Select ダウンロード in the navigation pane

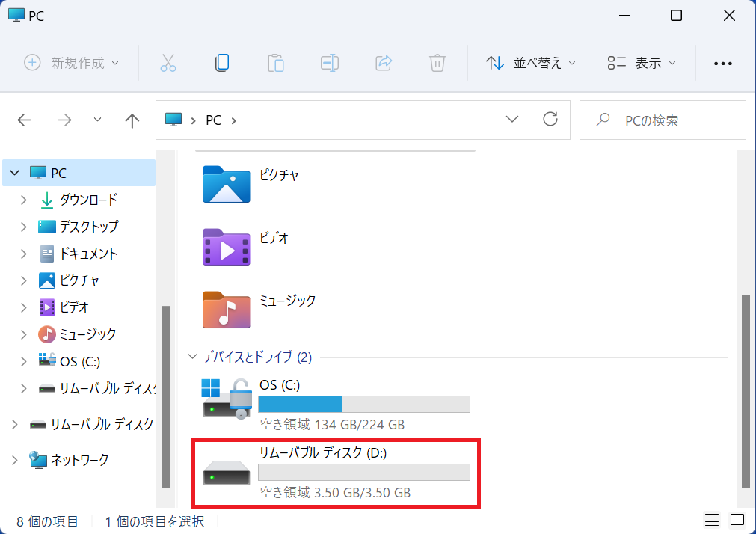point(87,200)
